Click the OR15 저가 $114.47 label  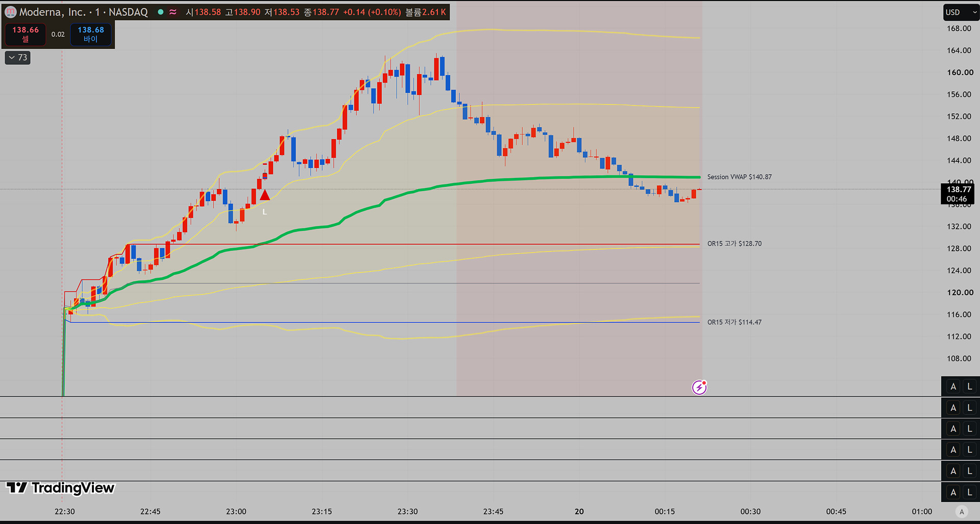pyautogui.click(x=734, y=322)
